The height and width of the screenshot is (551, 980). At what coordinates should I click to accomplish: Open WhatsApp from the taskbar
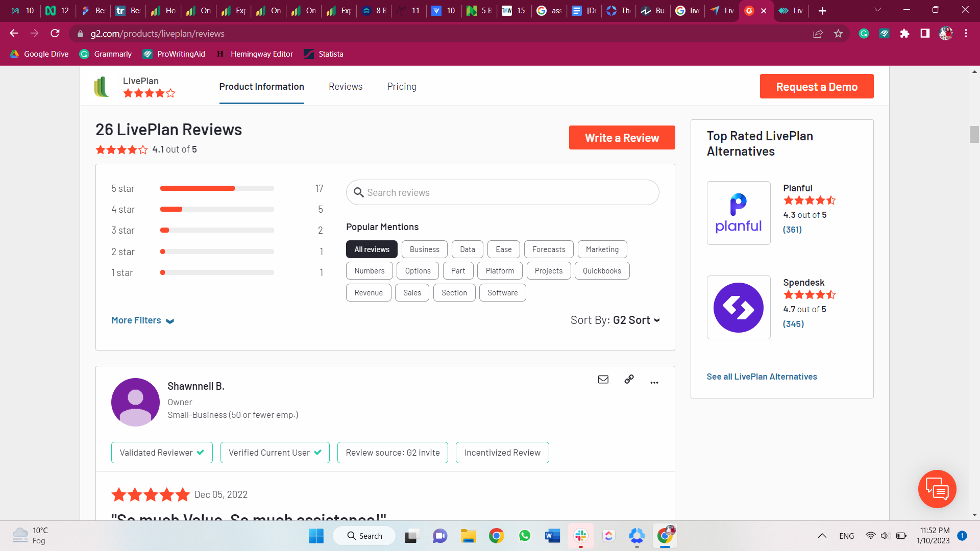click(524, 536)
